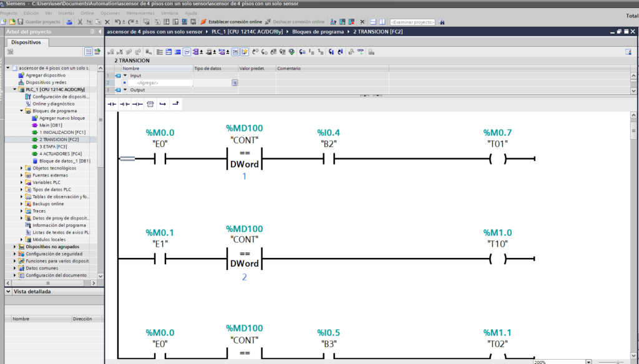Insert a normally closed contact from favorites
The height and width of the screenshot is (364, 639).
125,104
